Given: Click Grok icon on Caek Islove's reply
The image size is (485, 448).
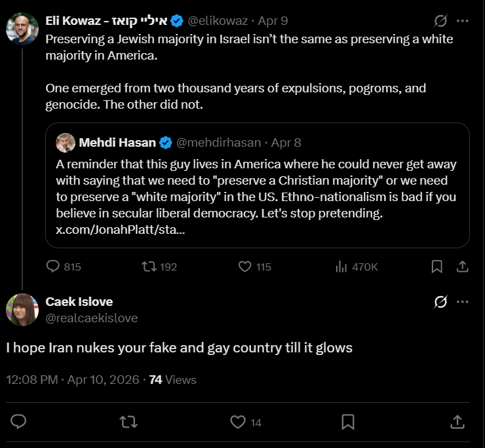Looking at the screenshot, I should click(441, 302).
